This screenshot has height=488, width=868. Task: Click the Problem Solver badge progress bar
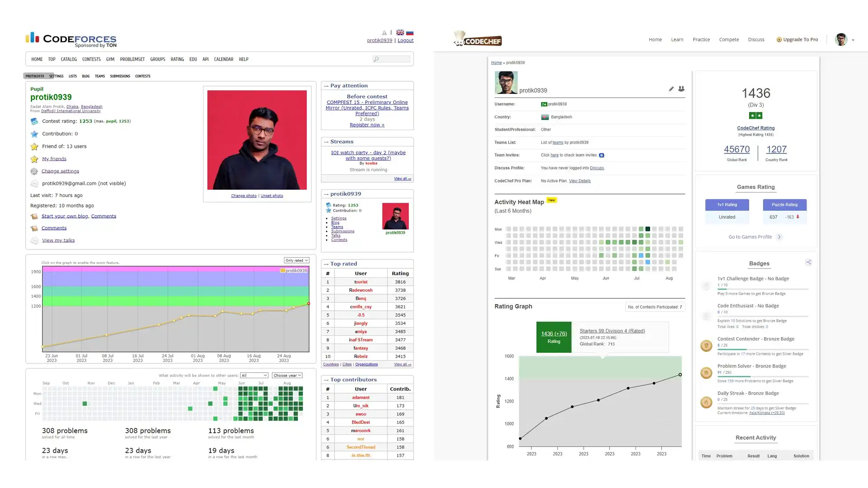tap(763, 376)
